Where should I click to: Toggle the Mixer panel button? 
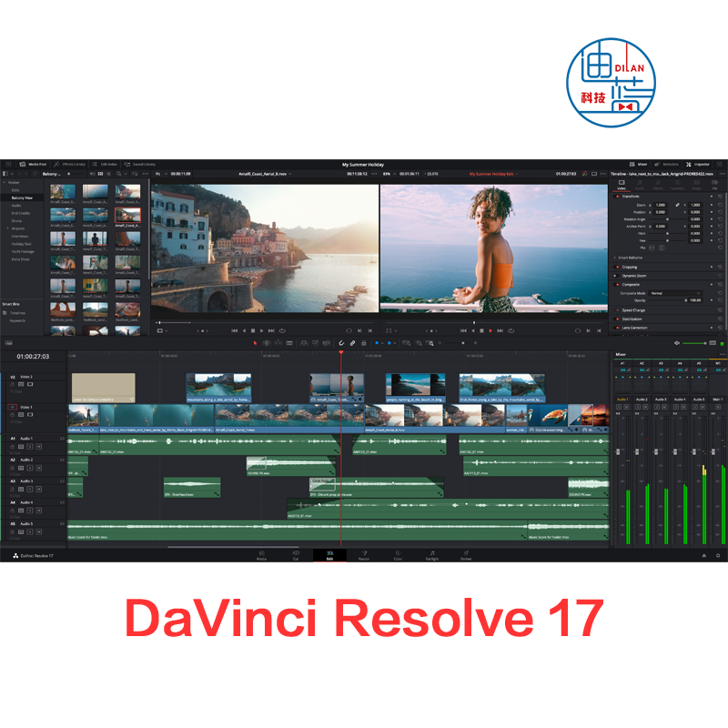(x=639, y=165)
